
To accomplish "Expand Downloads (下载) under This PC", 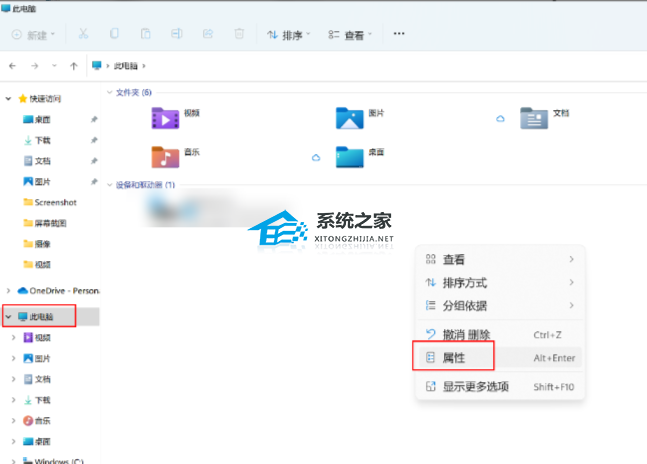I will click(x=14, y=400).
